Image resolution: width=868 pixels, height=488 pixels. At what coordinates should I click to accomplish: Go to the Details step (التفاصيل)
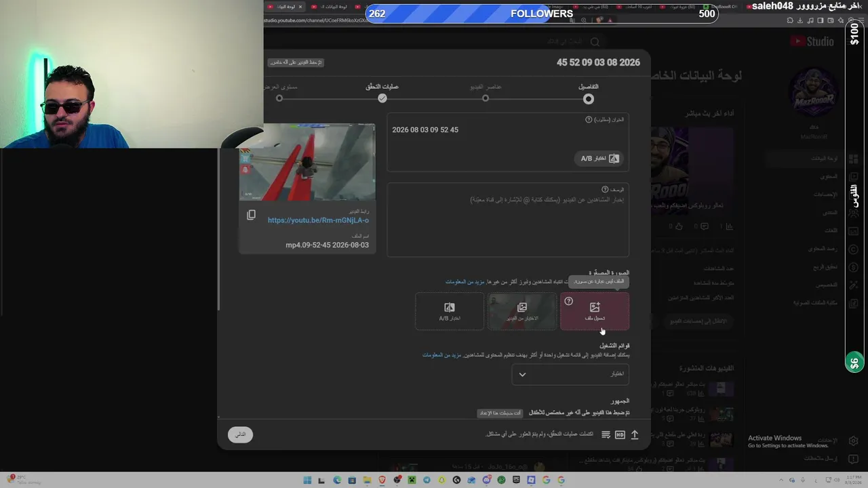(588, 93)
